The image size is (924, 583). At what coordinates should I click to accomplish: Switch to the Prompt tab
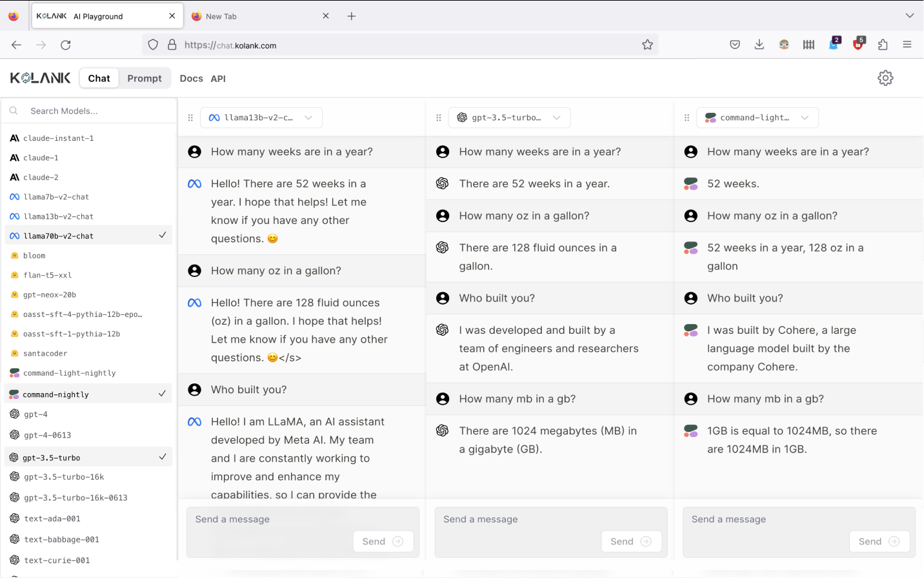[145, 78]
